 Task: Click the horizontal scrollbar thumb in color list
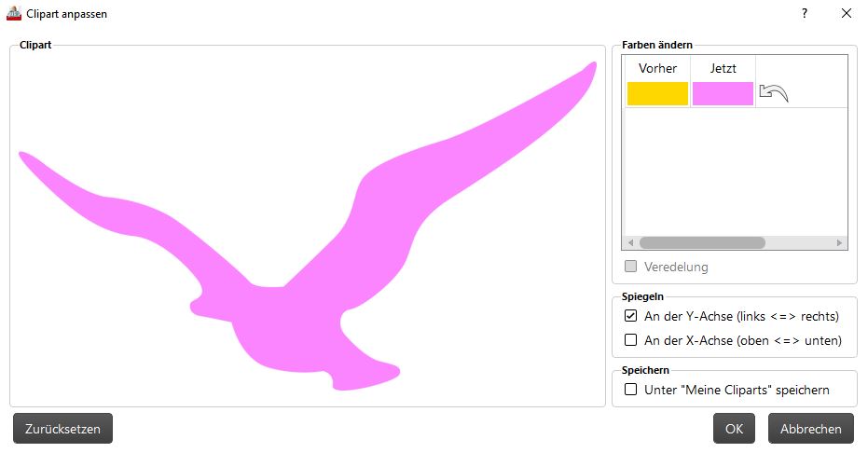coord(702,243)
